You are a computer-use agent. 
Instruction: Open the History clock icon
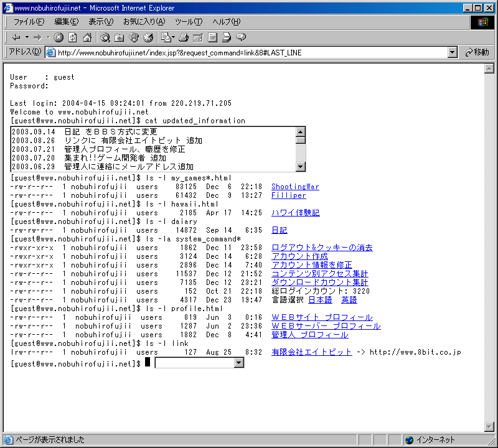(x=148, y=37)
